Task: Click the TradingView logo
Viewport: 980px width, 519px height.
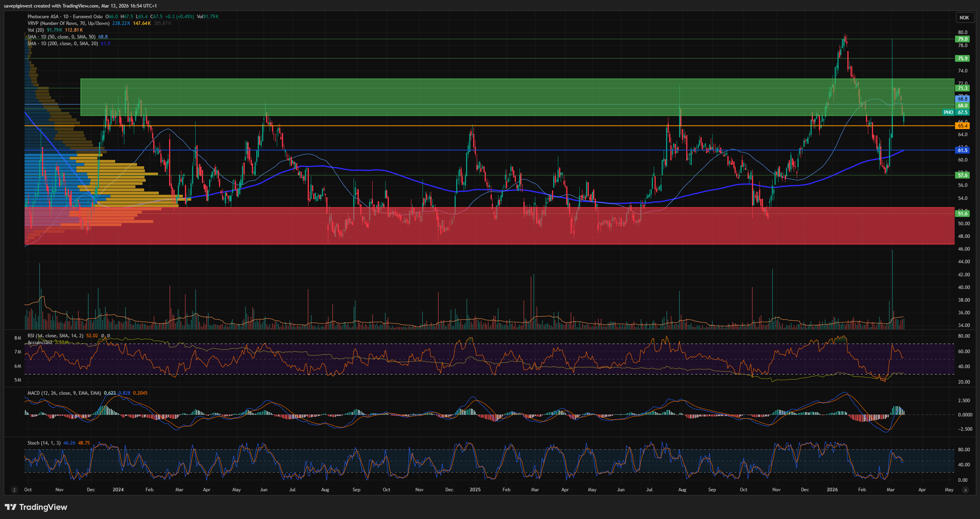Action: coord(36,507)
